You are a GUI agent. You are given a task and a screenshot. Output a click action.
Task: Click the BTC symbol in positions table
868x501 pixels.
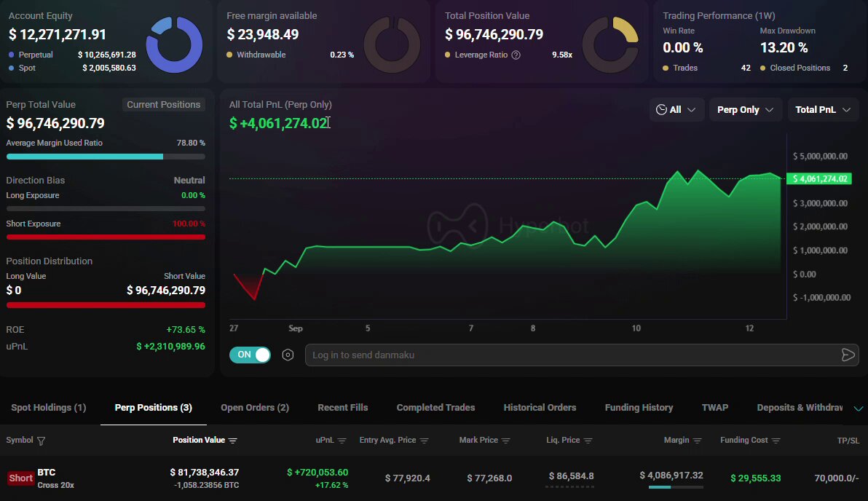coord(47,472)
